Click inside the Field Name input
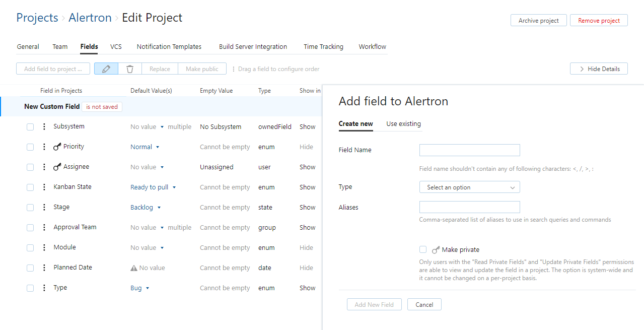 (469, 150)
